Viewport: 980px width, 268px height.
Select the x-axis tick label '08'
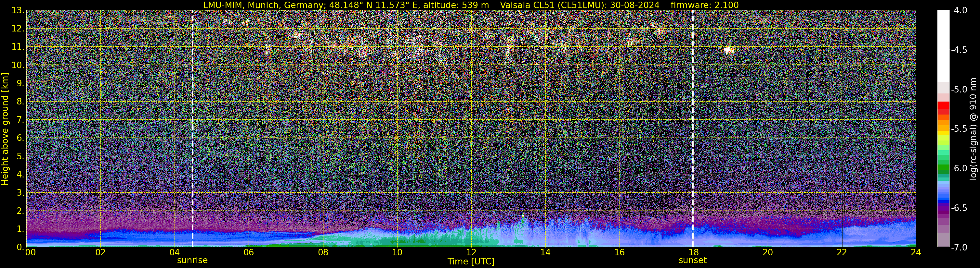click(323, 252)
